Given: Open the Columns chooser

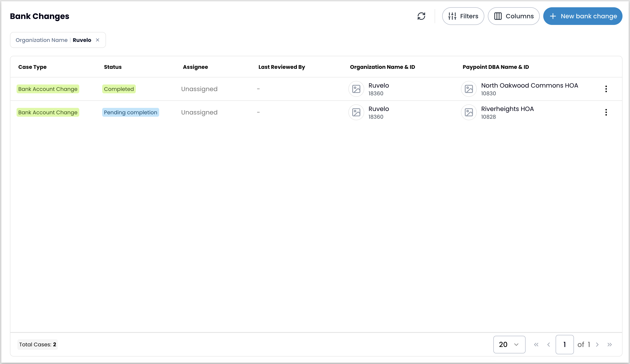Looking at the screenshot, I should pyautogui.click(x=514, y=16).
